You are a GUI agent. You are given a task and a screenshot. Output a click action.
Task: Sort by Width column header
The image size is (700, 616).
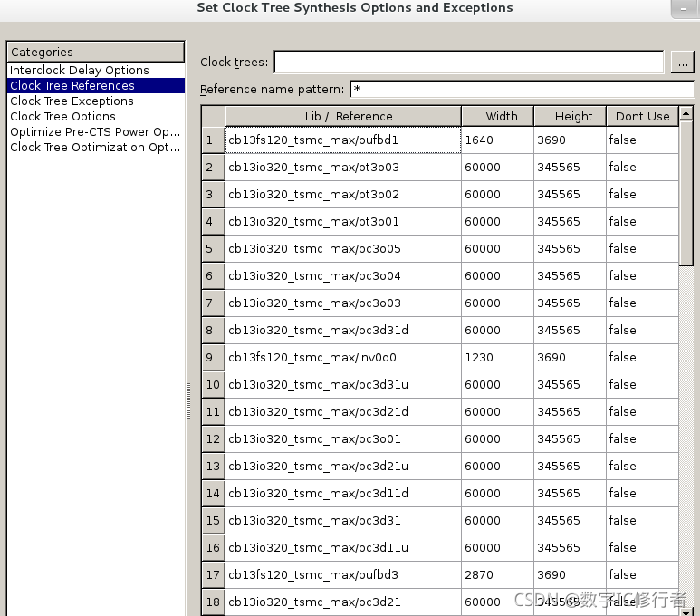497,116
